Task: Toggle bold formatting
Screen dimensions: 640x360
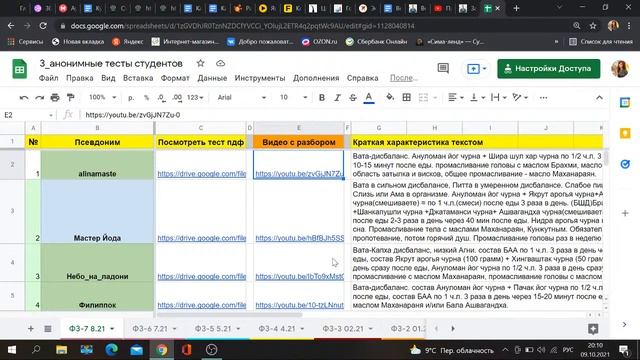Action: tap(322, 98)
